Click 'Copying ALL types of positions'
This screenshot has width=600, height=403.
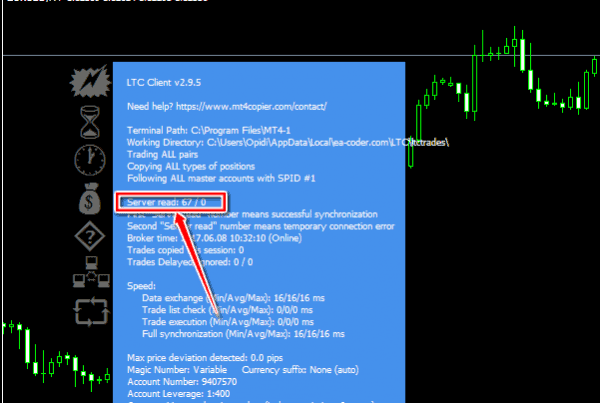click(191, 166)
